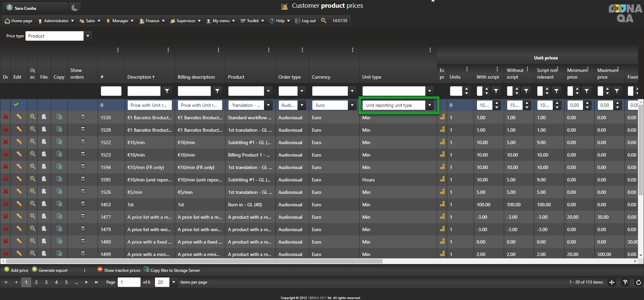Expand the Price type dropdown

(x=88, y=36)
